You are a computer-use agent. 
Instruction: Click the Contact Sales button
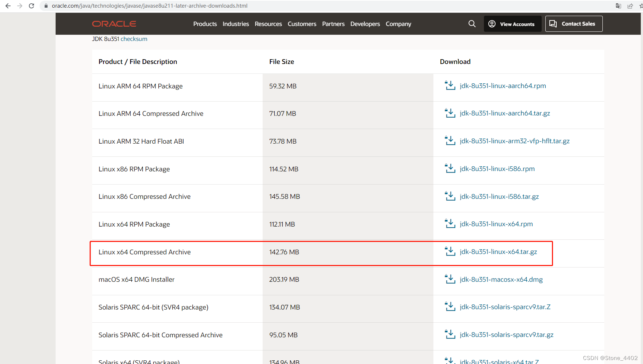click(574, 24)
